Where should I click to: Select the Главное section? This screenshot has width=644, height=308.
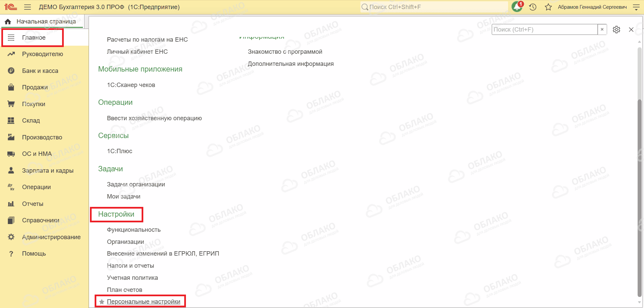(x=34, y=38)
